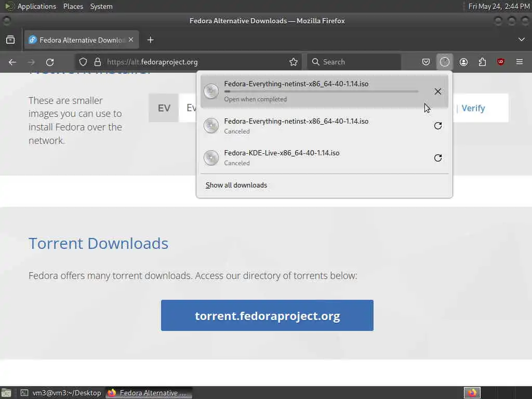Click the EV badge
532x399 pixels.
tap(164, 108)
